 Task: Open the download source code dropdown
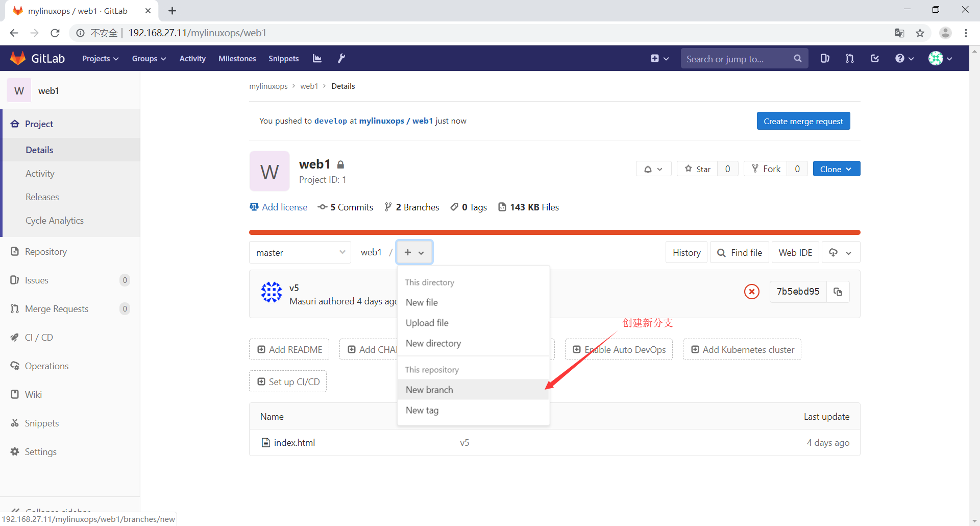[x=840, y=252]
